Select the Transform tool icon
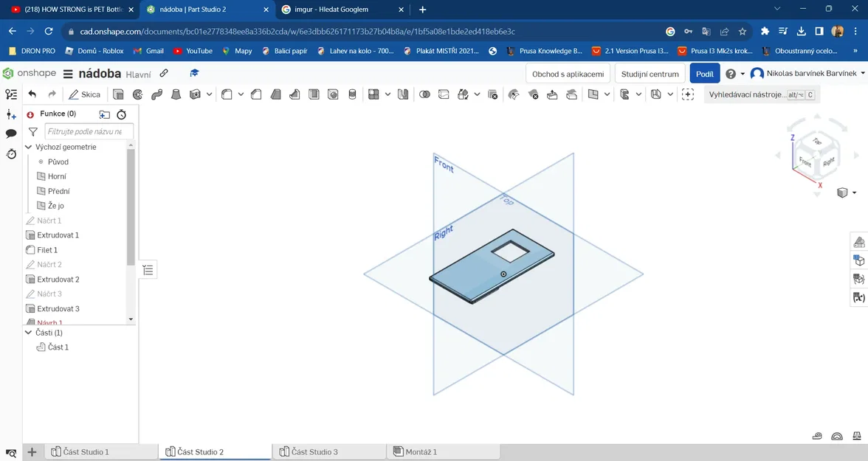The height and width of the screenshot is (461, 868). click(464, 94)
